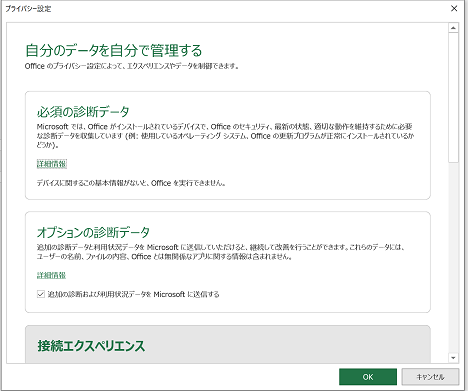Click the デバイスに関するこの基本情報 note text

[x=131, y=183]
